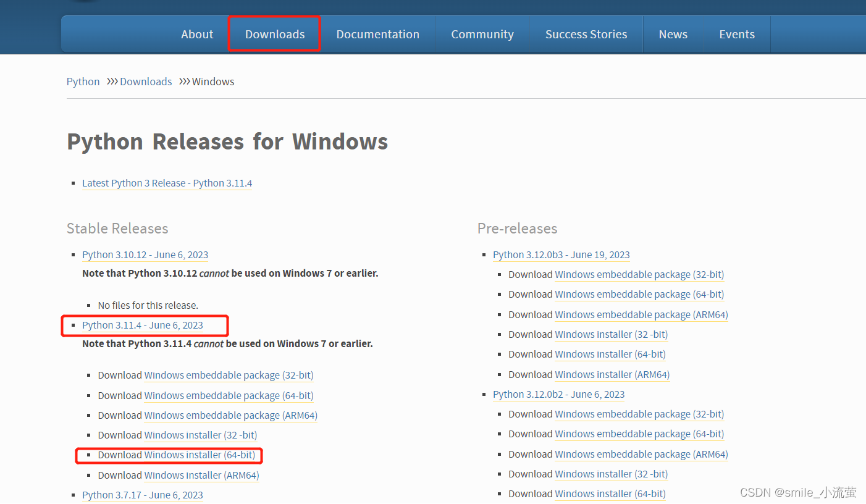Download 3.11.4 Windows embeddable package (ARM64)
Image resolution: width=866 pixels, height=504 pixels.
point(230,416)
